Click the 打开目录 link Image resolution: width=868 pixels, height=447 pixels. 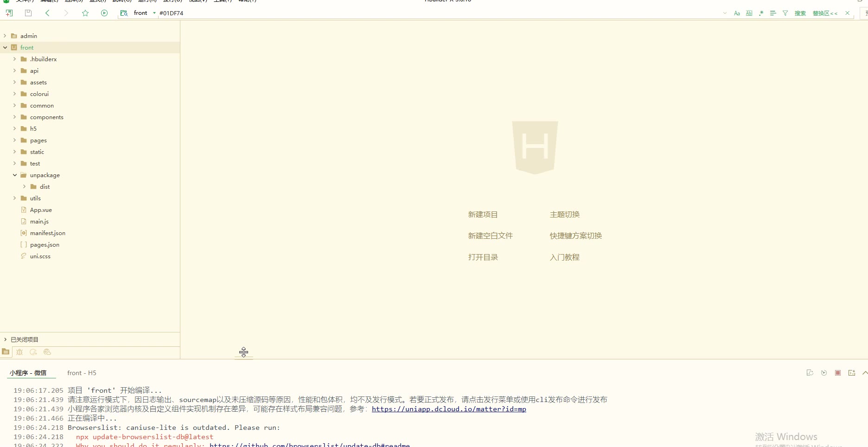(x=483, y=257)
